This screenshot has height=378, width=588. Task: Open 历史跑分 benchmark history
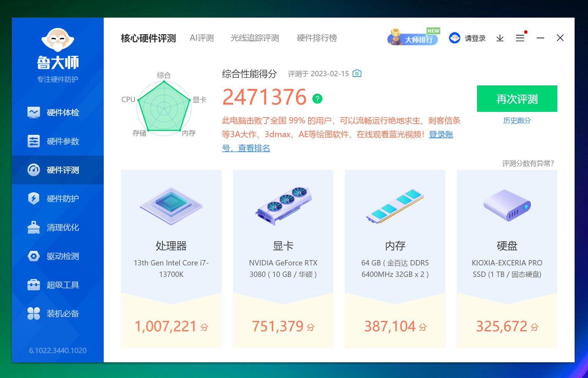[517, 120]
